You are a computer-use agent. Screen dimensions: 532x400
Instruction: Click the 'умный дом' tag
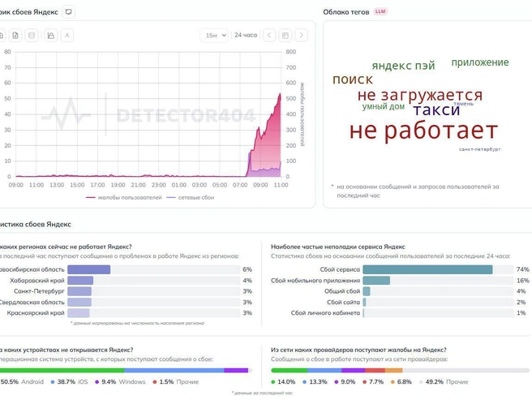tap(383, 106)
